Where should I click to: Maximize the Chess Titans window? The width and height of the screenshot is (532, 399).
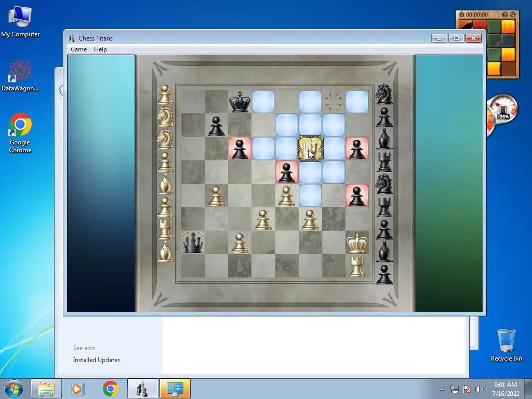pyautogui.click(x=456, y=38)
